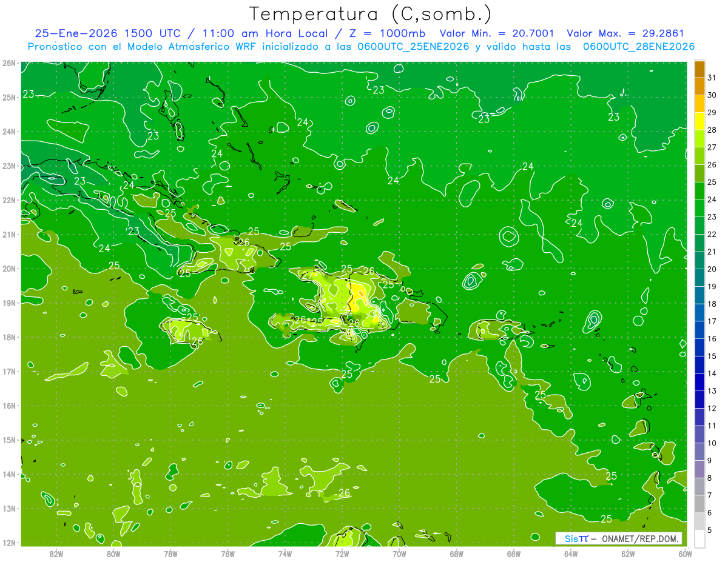Click the colorbar scale label "5"
This screenshot has width=728, height=562.
(x=710, y=530)
